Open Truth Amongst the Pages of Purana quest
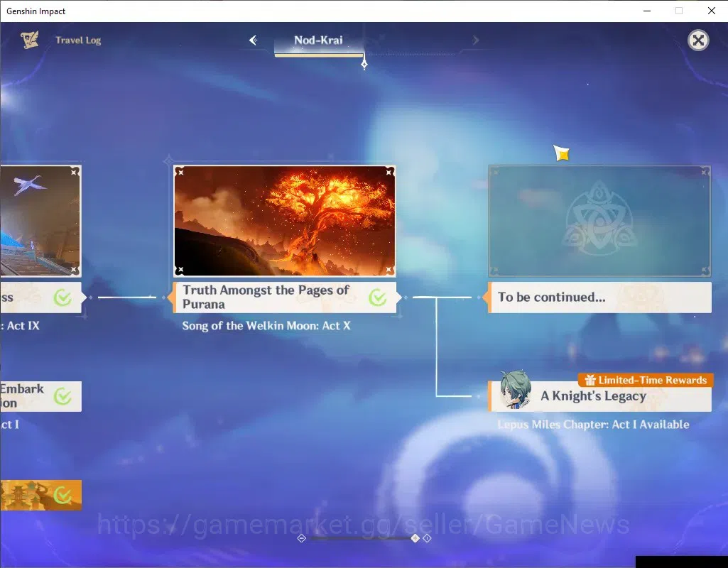The width and height of the screenshot is (728, 568). (285, 297)
